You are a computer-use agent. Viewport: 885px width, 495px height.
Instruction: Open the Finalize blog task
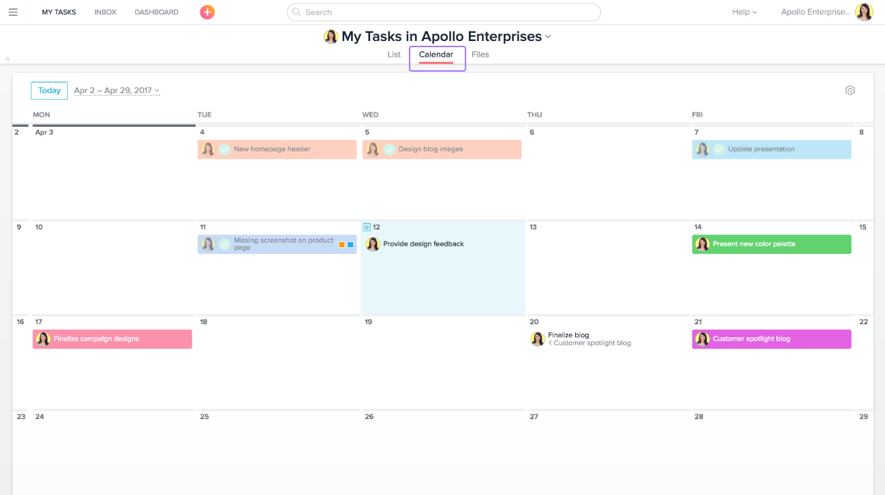(x=568, y=335)
